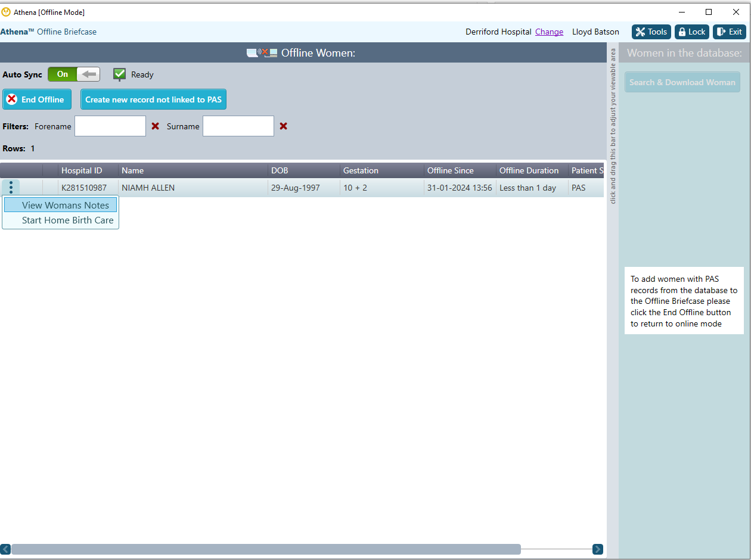Screen dimensions: 751x560
Task: Sort by Offline Duration column header
Action: click(x=532, y=170)
